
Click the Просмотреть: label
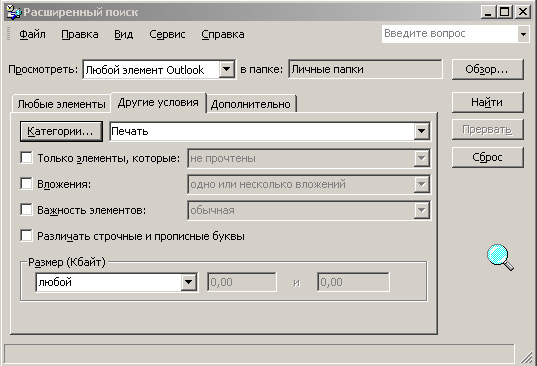43,70
